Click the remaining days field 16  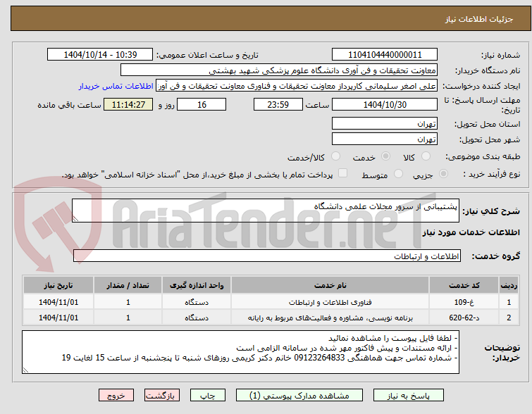tap(202, 104)
